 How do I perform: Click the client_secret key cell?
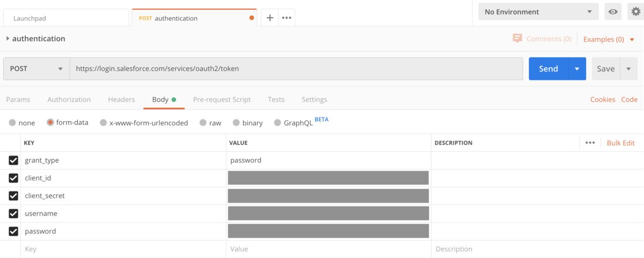click(123, 196)
